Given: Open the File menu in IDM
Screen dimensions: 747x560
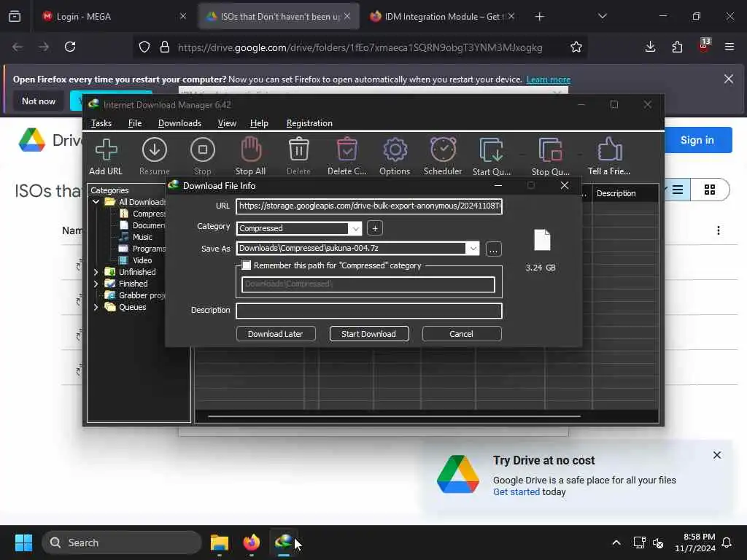Looking at the screenshot, I should point(135,123).
